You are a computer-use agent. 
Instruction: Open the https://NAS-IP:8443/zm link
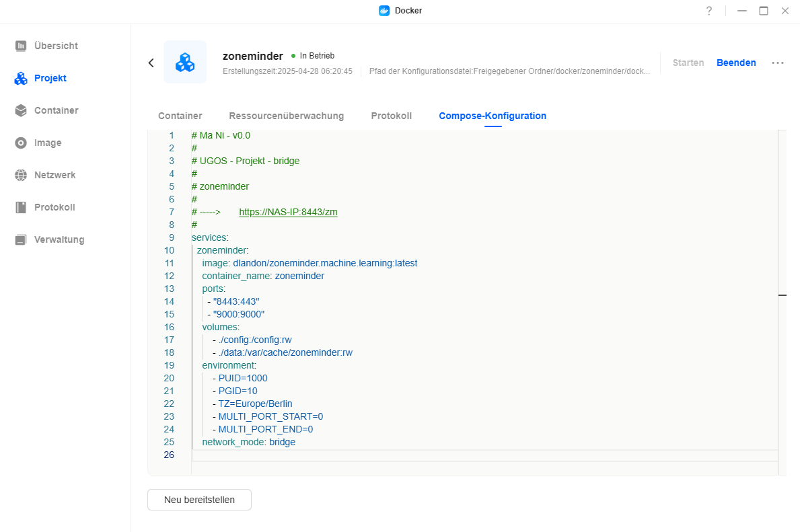pos(288,212)
